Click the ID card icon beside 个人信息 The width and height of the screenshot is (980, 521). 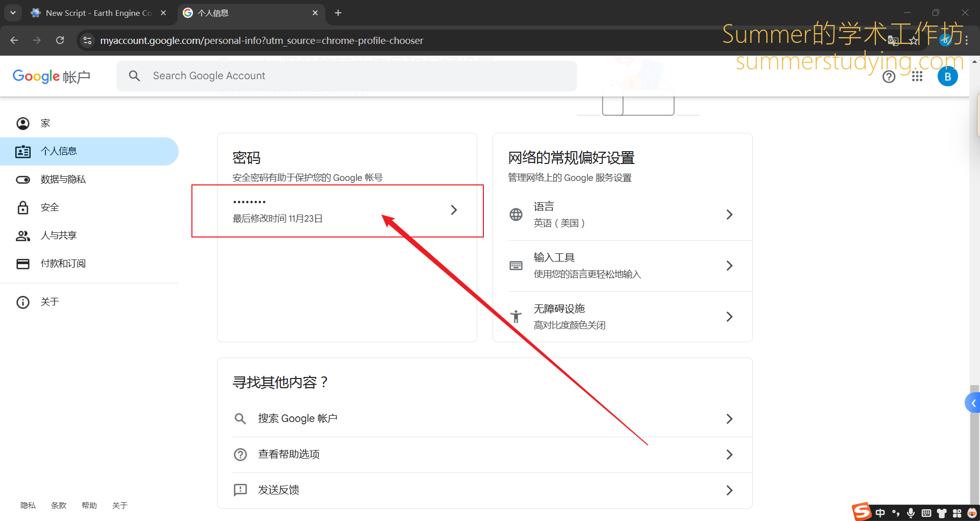(x=23, y=151)
